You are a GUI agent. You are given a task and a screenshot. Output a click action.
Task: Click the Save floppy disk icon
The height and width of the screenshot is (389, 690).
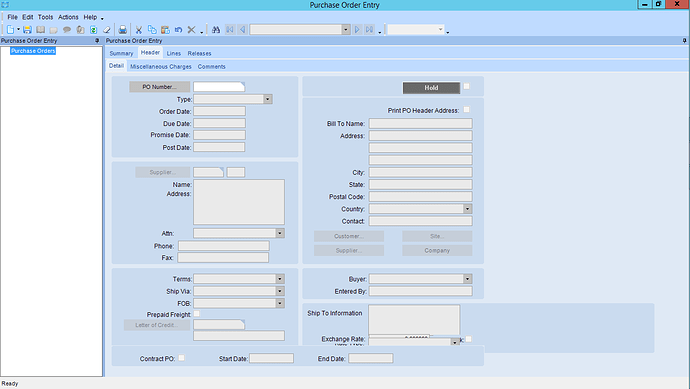pyautogui.click(x=27, y=29)
